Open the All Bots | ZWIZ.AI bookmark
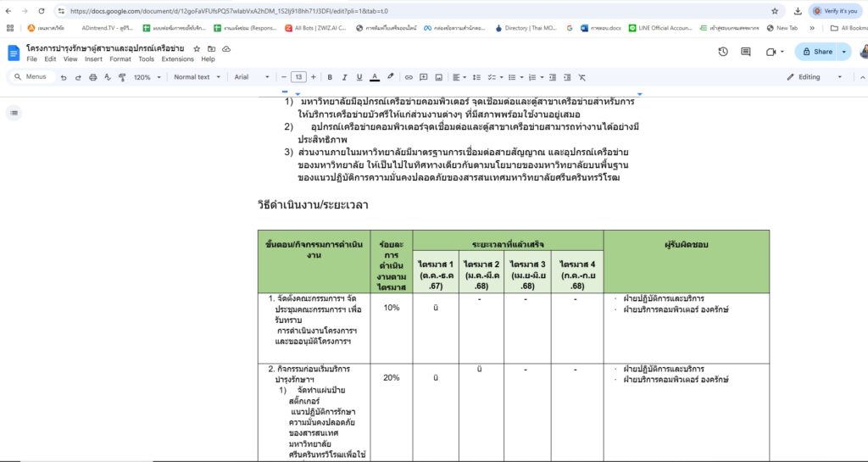This screenshot has width=868, height=462. (x=315, y=28)
